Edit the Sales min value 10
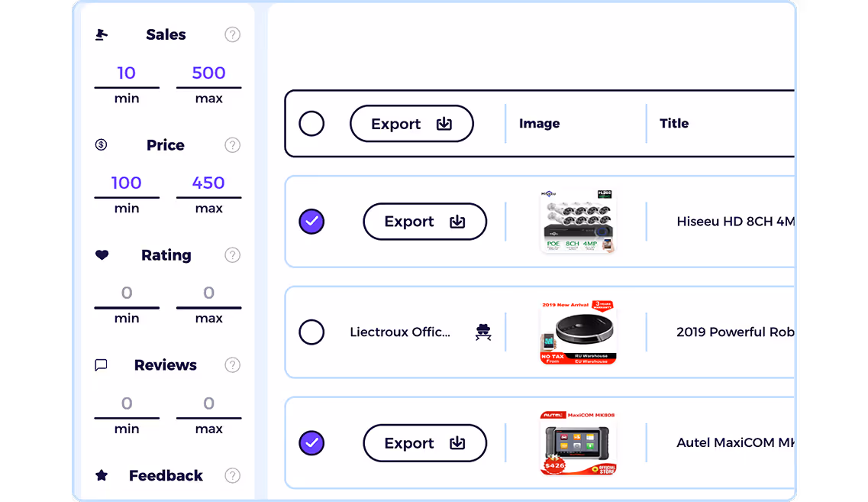 (x=127, y=73)
